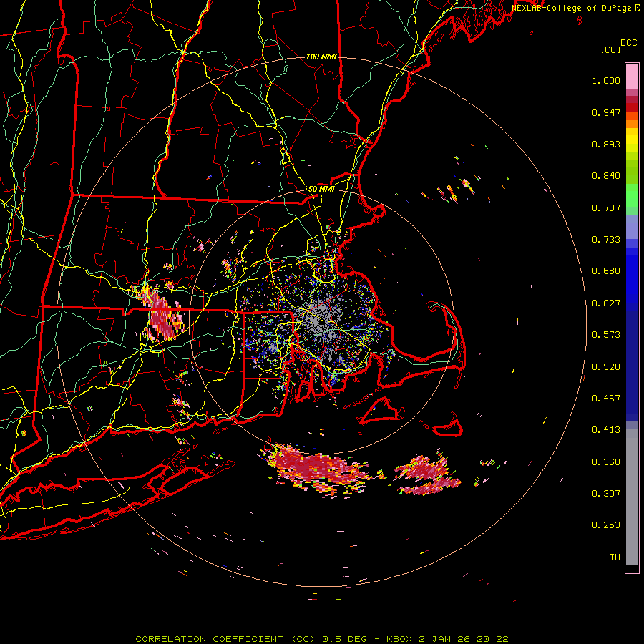Click the TH threshold label
The width and height of the screenshot is (644, 644).
[x=615, y=557]
